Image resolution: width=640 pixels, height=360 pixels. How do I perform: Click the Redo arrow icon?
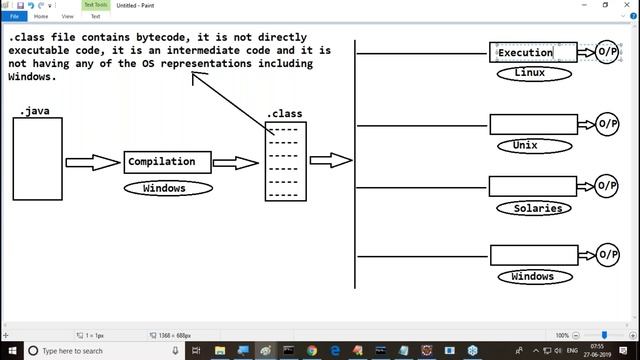pyautogui.click(x=41, y=5)
